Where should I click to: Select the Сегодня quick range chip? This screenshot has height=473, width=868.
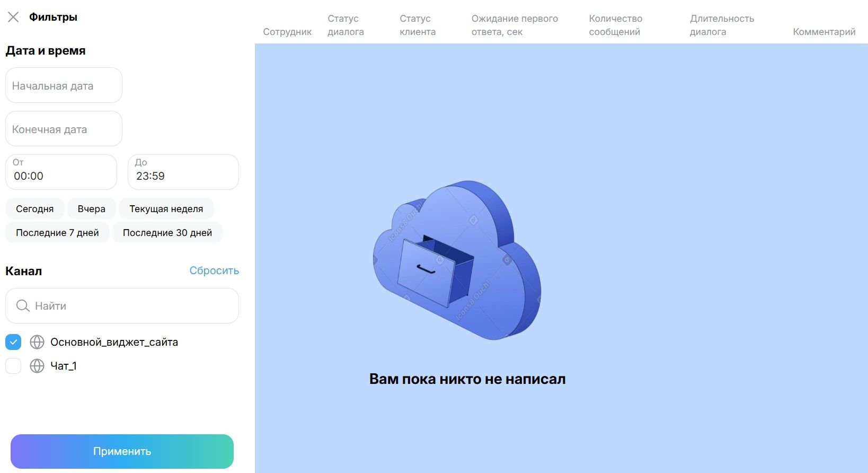click(34, 209)
